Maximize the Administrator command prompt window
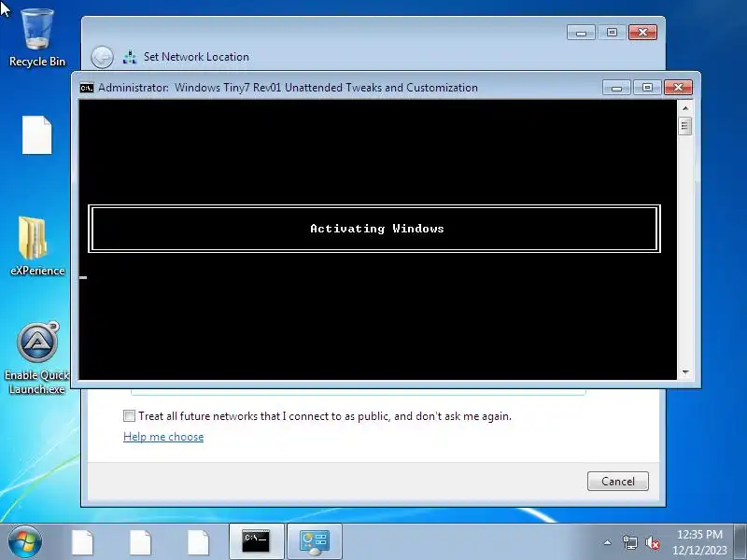 pyautogui.click(x=647, y=88)
